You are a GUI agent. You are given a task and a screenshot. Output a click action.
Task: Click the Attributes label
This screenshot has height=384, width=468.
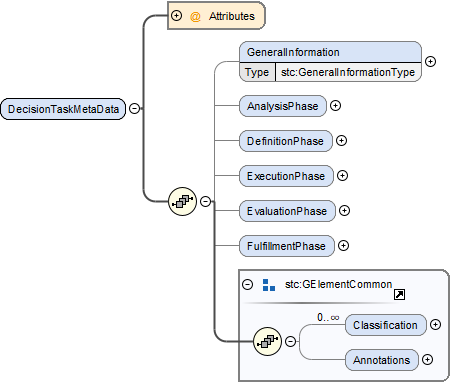point(232,16)
